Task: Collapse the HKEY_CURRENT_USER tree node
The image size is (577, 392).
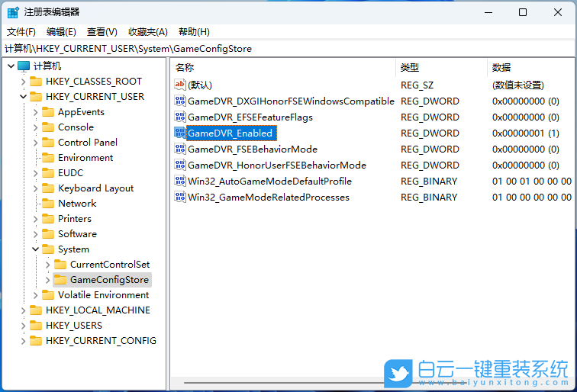Action: point(23,97)
